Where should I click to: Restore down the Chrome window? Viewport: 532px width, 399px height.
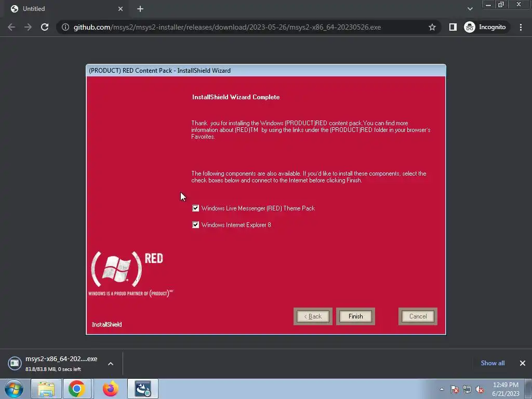click(501, 4)
